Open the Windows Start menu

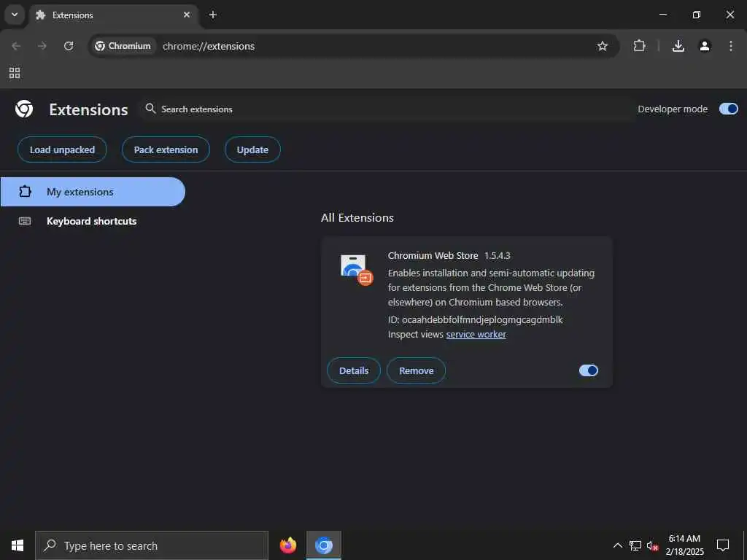[18, 545]
